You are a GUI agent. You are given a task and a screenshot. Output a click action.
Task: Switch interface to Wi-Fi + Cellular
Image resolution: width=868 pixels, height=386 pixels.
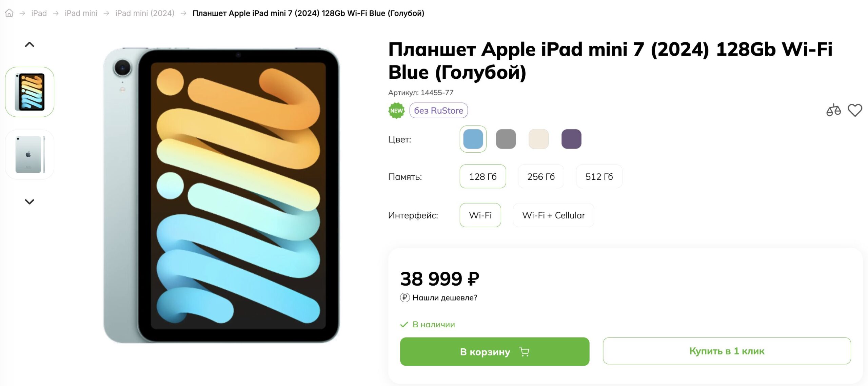pyautogui.click(x=553, y=215)
